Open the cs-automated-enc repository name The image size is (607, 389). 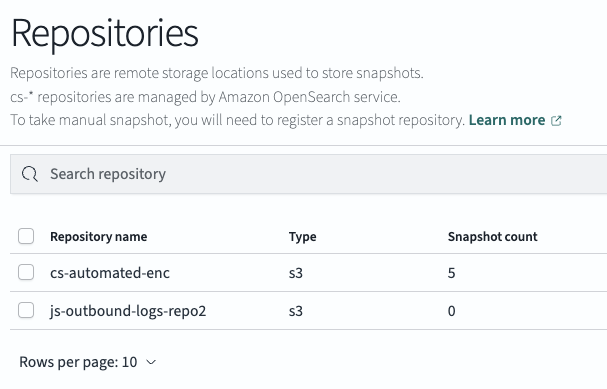point(110,273)
